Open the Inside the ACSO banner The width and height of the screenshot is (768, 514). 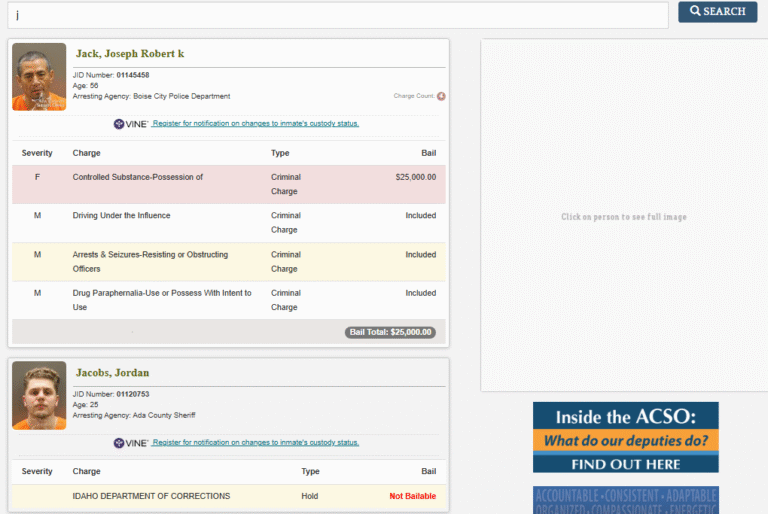625,437
